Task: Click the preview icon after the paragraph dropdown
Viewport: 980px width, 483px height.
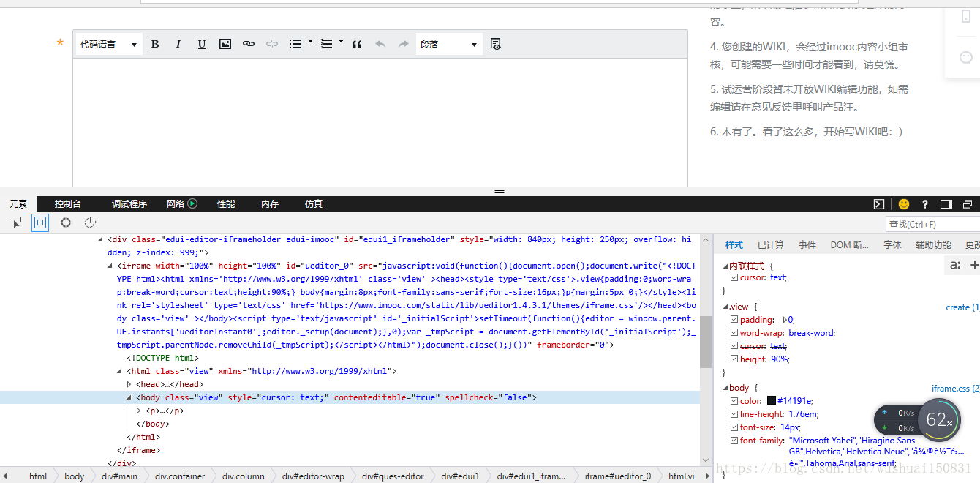Action: tap(496, 45)
